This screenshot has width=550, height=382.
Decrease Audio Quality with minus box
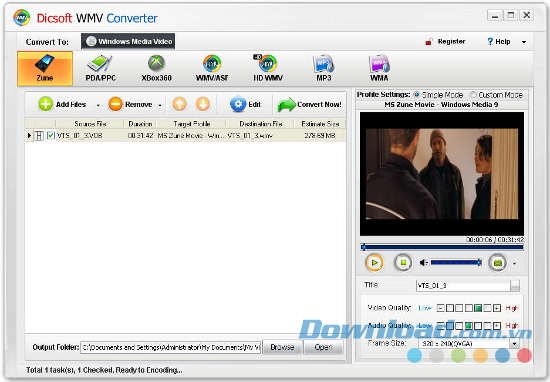(x=441, y=326)
